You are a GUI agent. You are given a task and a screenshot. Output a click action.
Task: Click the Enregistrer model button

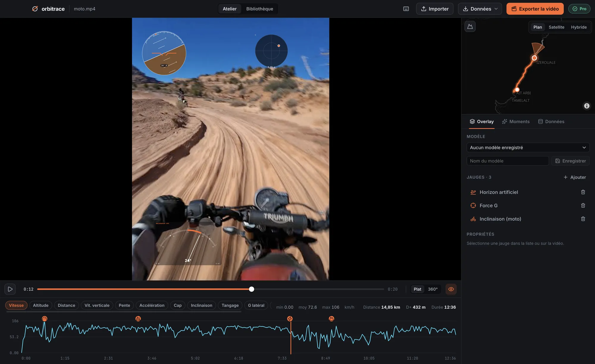[x=570, y=161]
